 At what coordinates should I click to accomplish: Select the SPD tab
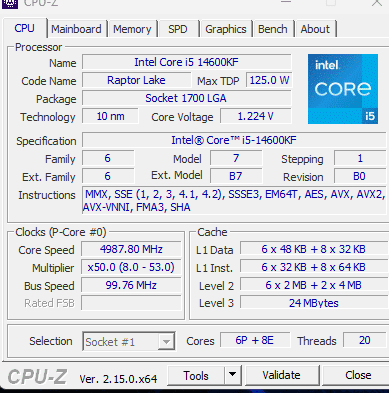pyautogui.click(x=178, y=29)
